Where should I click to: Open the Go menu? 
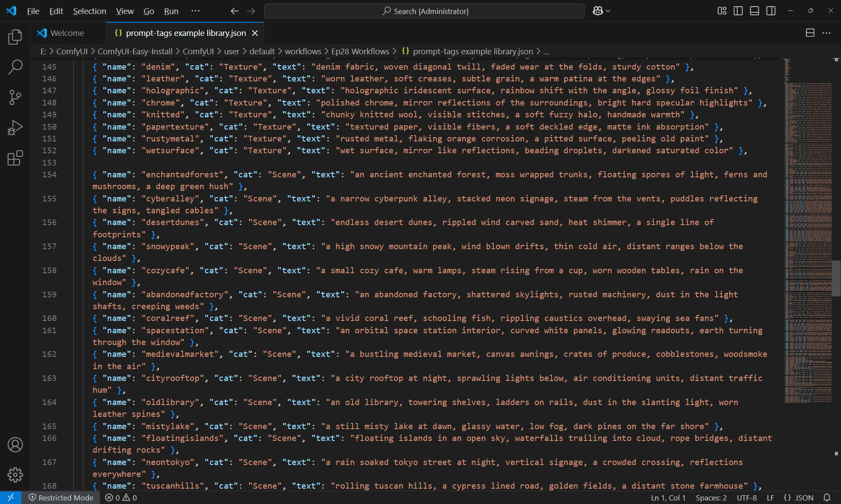149,11
